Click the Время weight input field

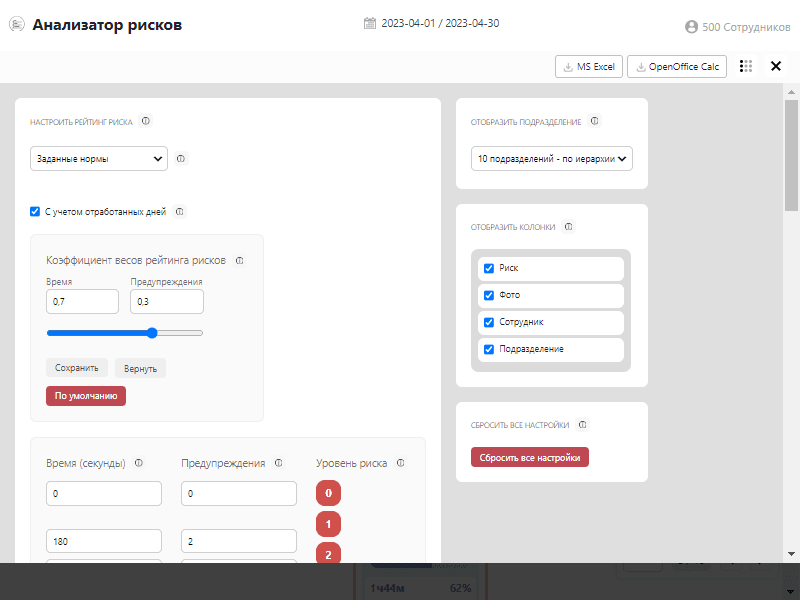point(82,302)
